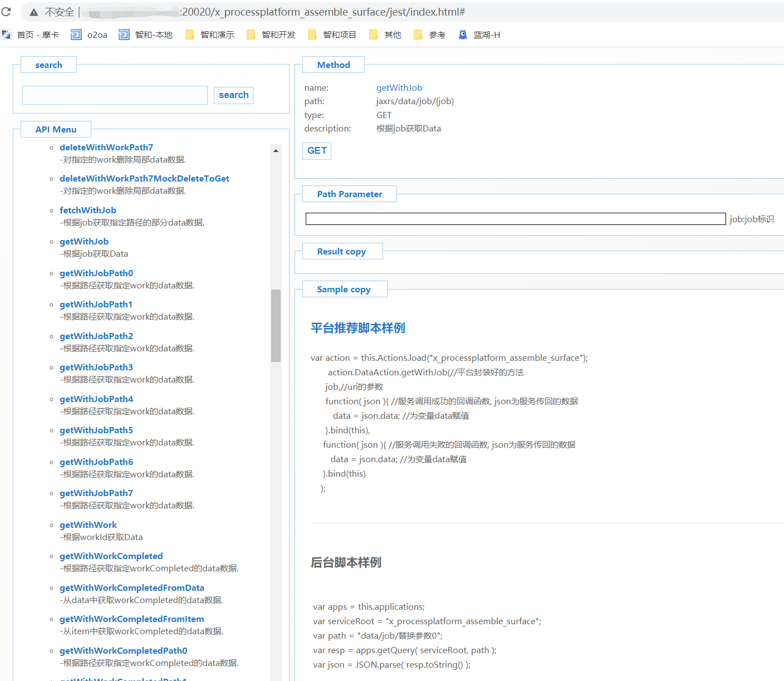This screenshot has width=784, height=681.
Task: Click the Method section header
Action: [x=334, y=65]
